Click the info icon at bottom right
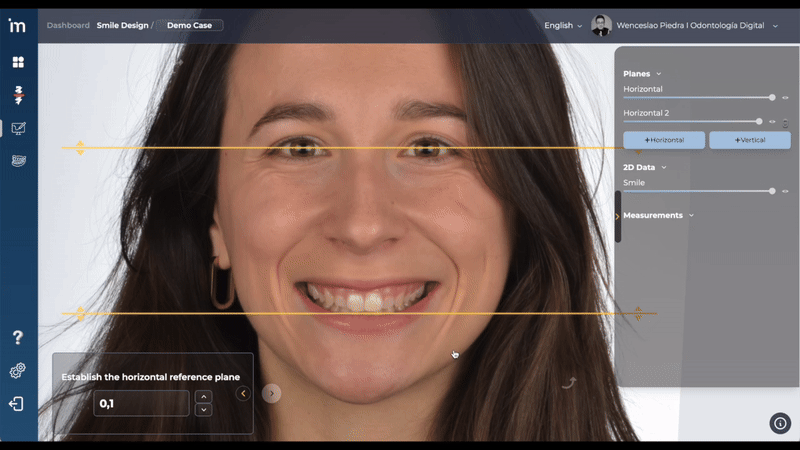 tap(780, 423)
